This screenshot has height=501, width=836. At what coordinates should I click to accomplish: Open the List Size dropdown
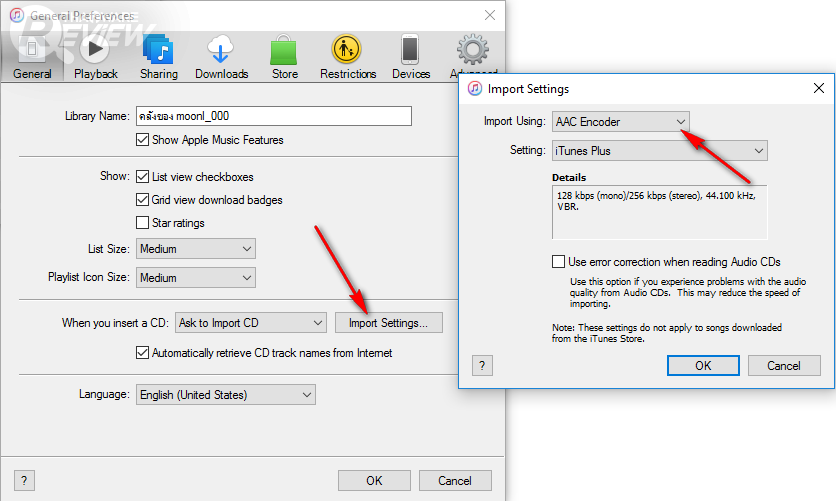(196, 249)
